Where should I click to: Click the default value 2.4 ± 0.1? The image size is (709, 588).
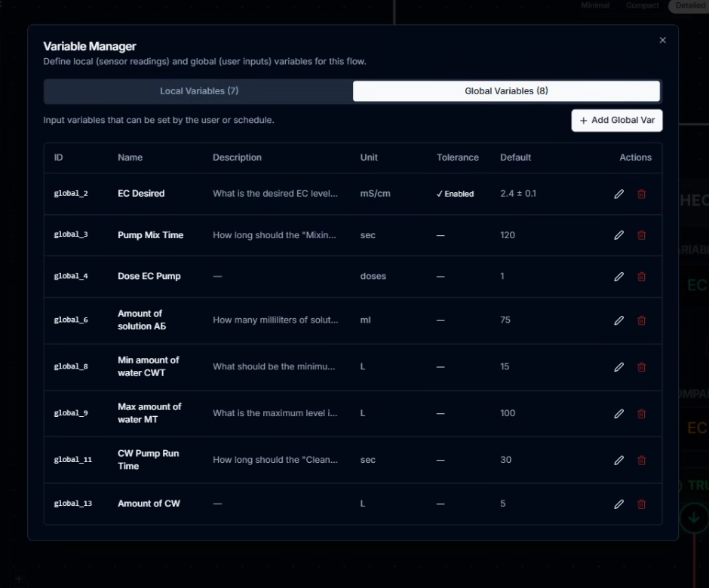point(518,194)
